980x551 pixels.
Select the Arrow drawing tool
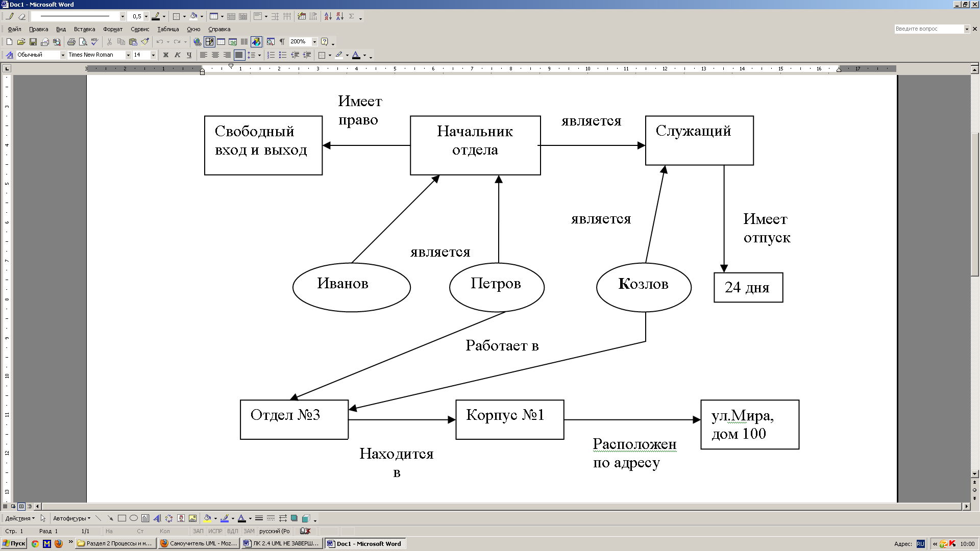coord(110,518)
